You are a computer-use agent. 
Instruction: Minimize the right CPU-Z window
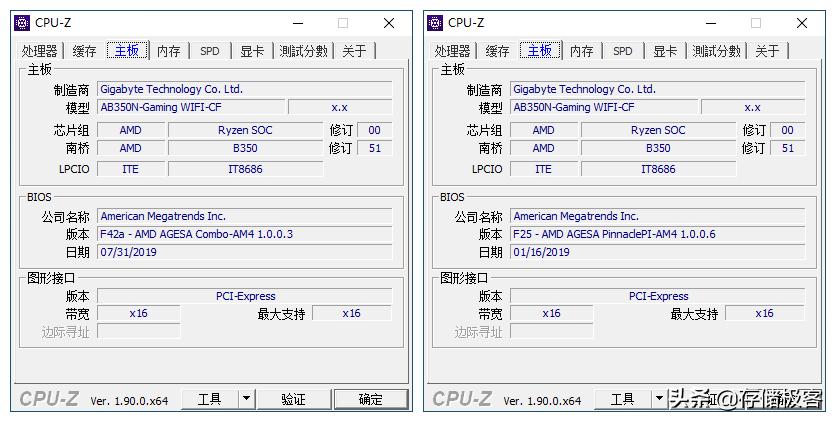(x=711, y=23)
